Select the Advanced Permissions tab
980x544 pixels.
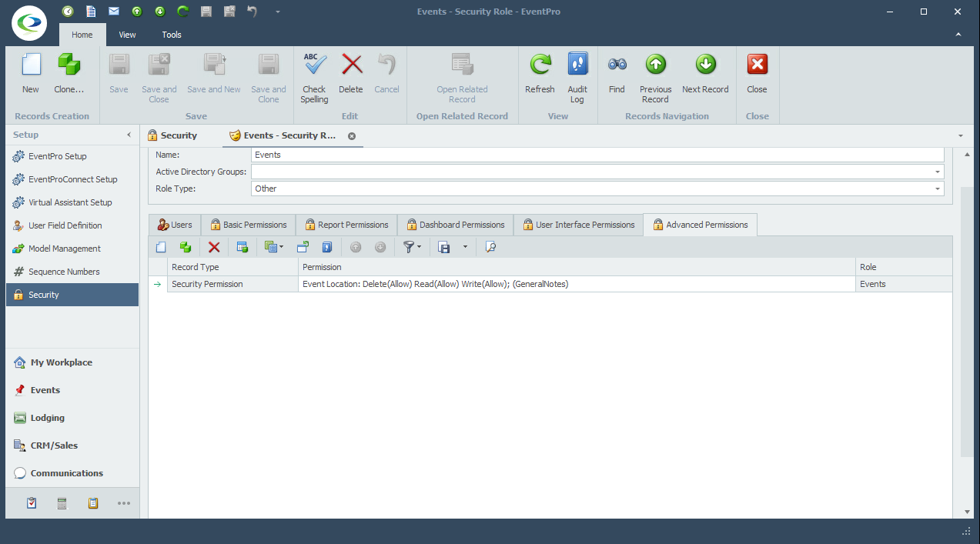(x=701, y=225)
